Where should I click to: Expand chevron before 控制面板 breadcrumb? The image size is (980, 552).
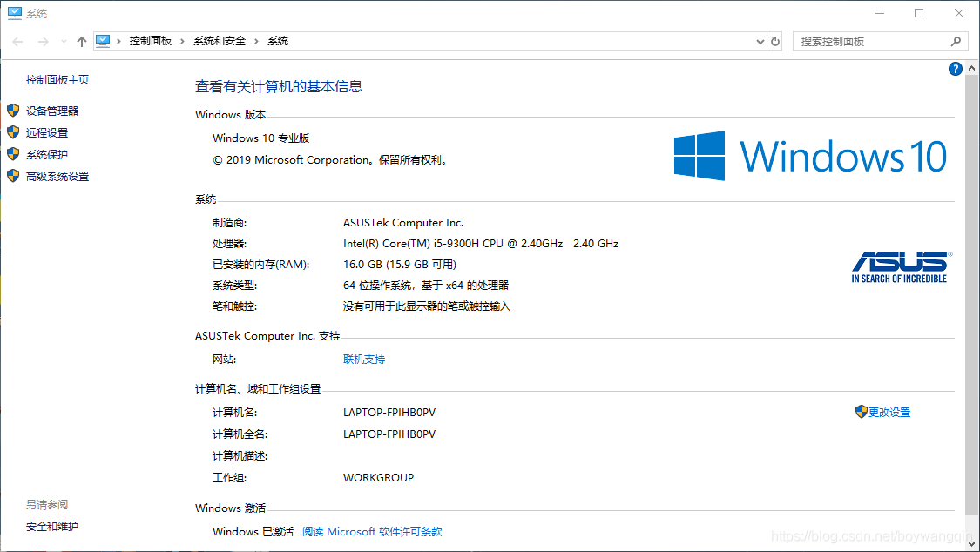(x=118, y=41)
